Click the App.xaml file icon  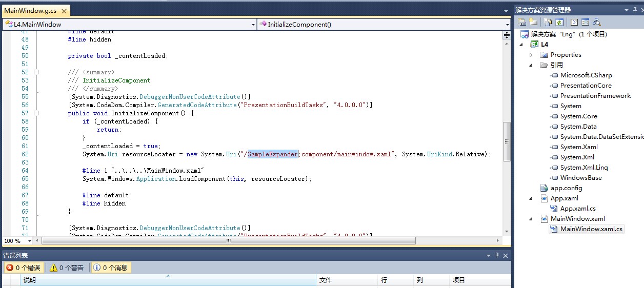point(544,198)
